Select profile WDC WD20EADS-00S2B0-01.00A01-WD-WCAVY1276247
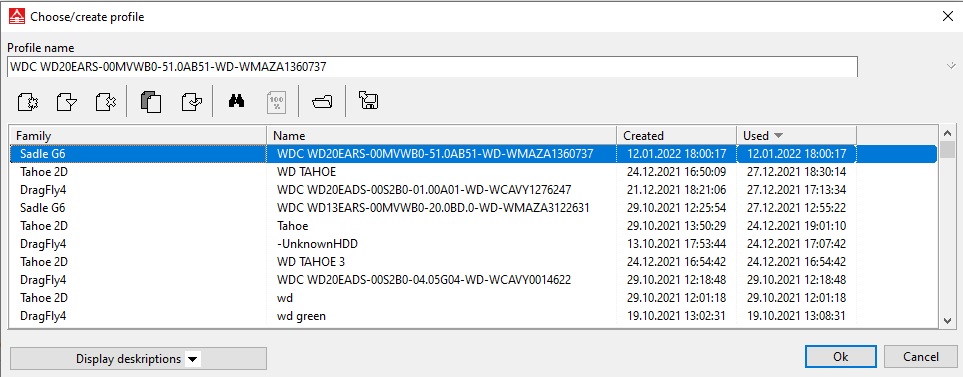Screen dimensions: 963x377 [474, 190]
